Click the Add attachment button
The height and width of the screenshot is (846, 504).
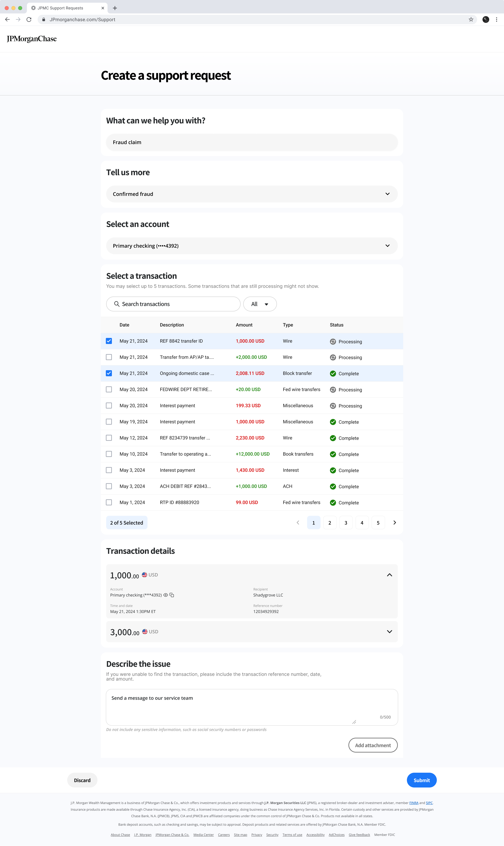373,745
